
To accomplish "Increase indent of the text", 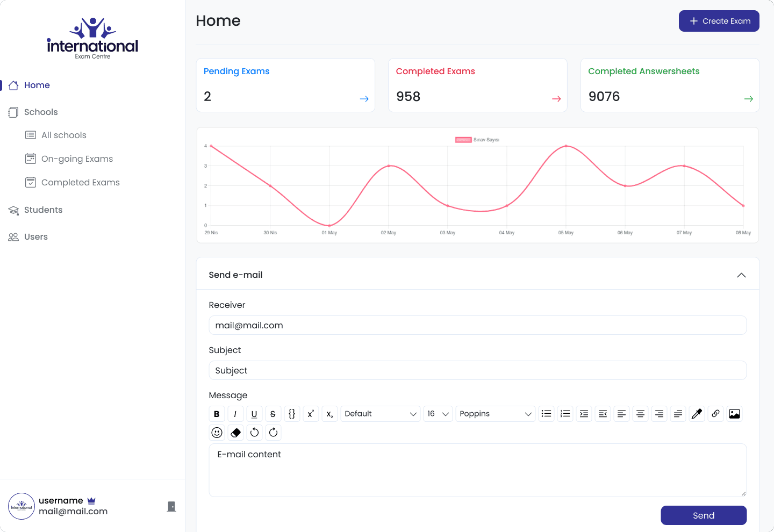I will [x=584, y=414].
